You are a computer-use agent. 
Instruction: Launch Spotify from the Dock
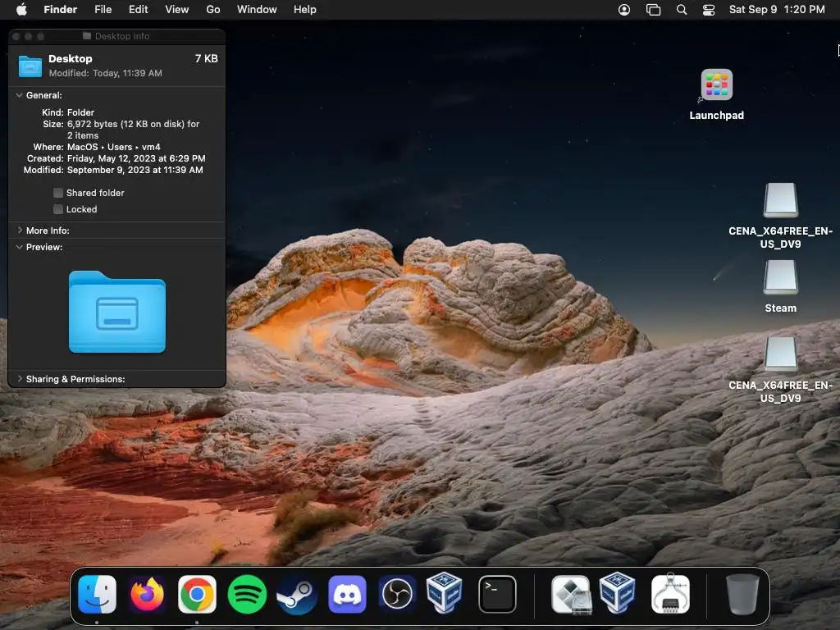(x=247, y=594)
